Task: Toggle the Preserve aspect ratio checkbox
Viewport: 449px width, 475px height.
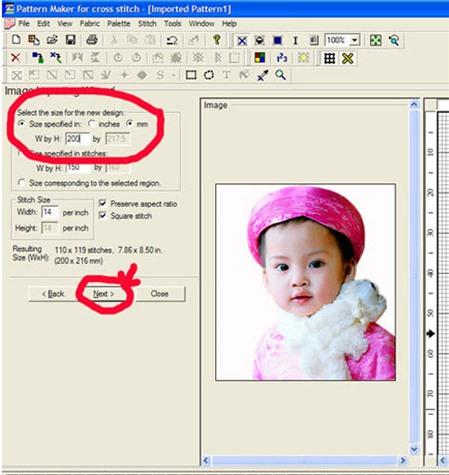Action: click(x=103, y=203)
